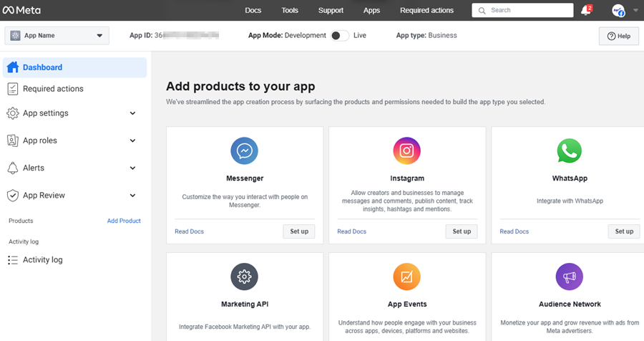The height and width of the screenshot is (341, 644).
Task: Click the app icon beside App Name
Action: tap(15, 35)
